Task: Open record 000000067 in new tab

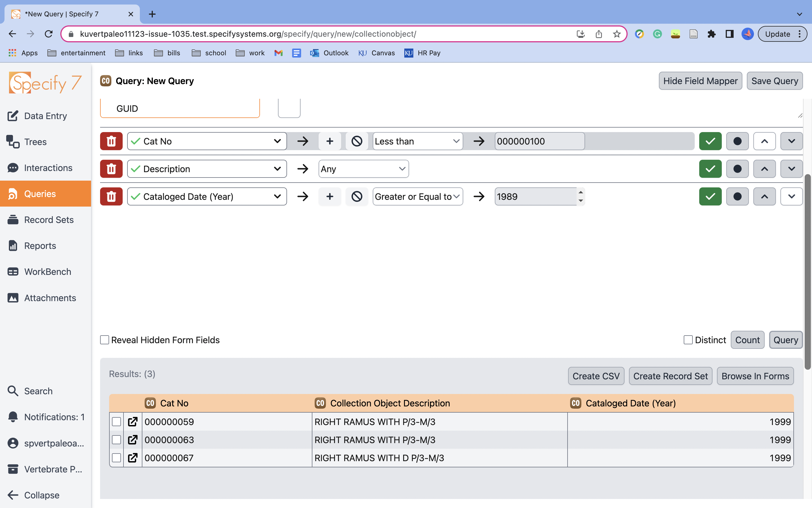Action: [133, 458]
